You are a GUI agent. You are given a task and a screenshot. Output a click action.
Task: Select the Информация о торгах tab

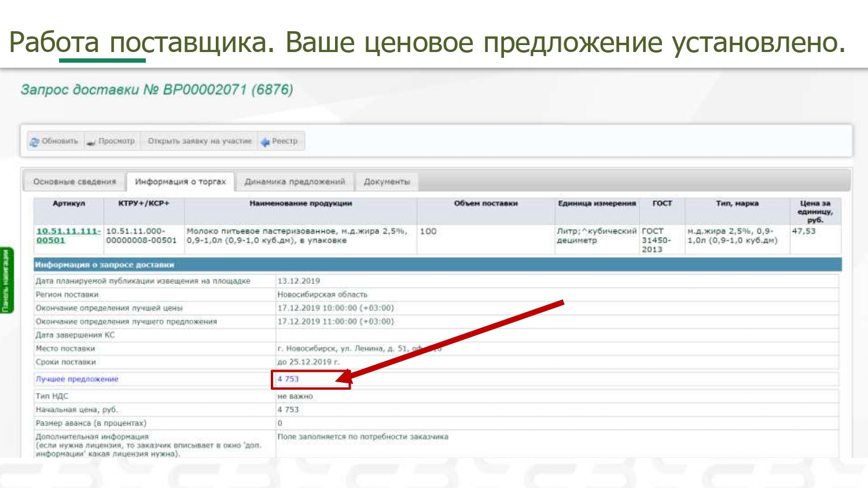[x=180, y=182]
